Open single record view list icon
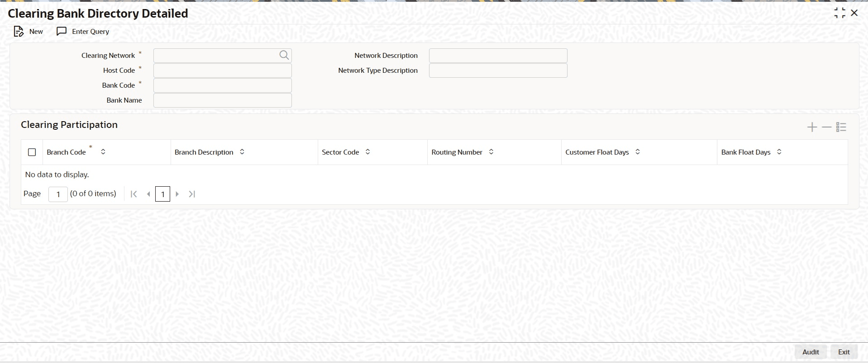868x363 pixels. (x=841, y=127)
